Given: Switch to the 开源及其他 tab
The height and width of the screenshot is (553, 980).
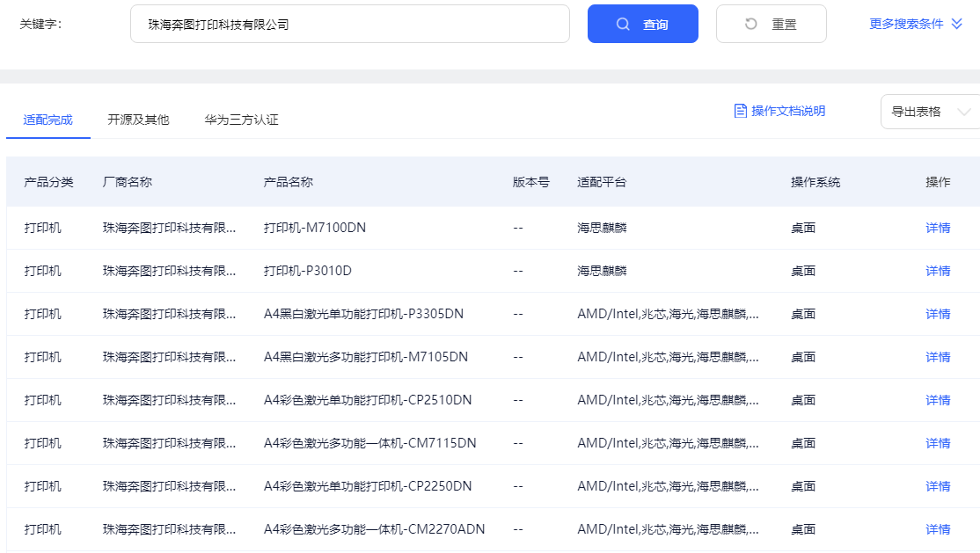Looking at the screenshot, I should click(x=138, y=120).
